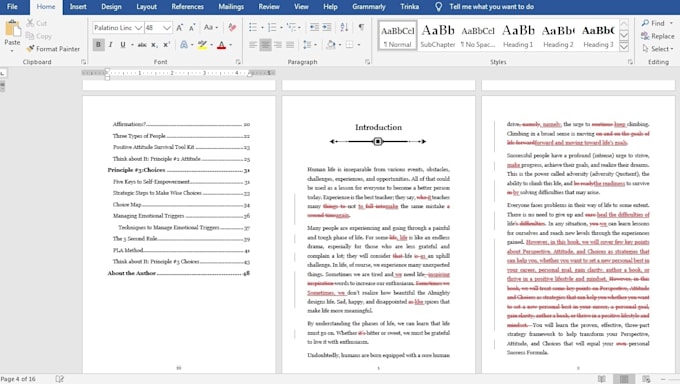The width and height of the screenshot is (680, 384).
Task: Switch to Read Mode view
Action: 602,379
